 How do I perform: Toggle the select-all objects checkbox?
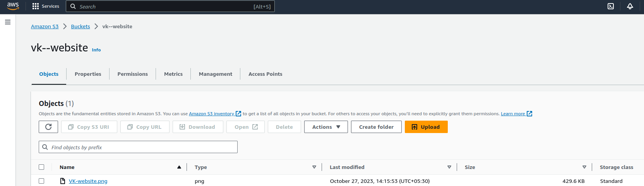click(41, 167)
